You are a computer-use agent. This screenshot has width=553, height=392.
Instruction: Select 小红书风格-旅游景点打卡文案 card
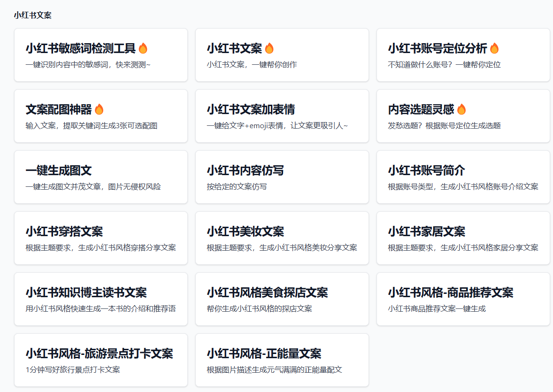click(x=100, y=360)
